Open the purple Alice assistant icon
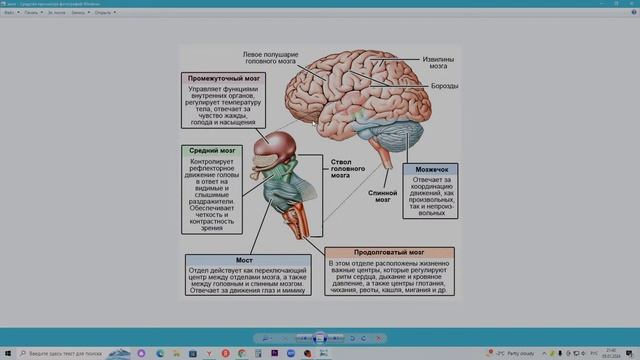The image size is (640, 360). [x=141, y=353]
